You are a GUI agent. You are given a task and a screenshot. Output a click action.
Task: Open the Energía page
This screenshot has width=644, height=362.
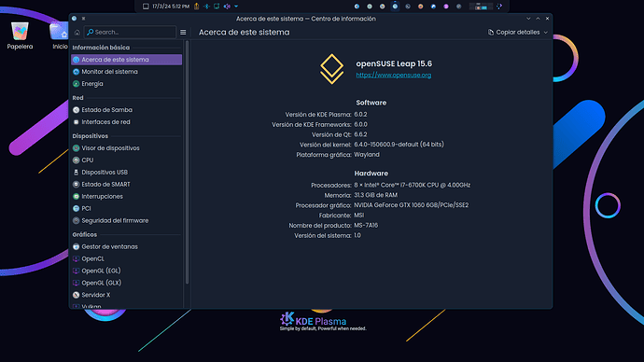[127, 84]
